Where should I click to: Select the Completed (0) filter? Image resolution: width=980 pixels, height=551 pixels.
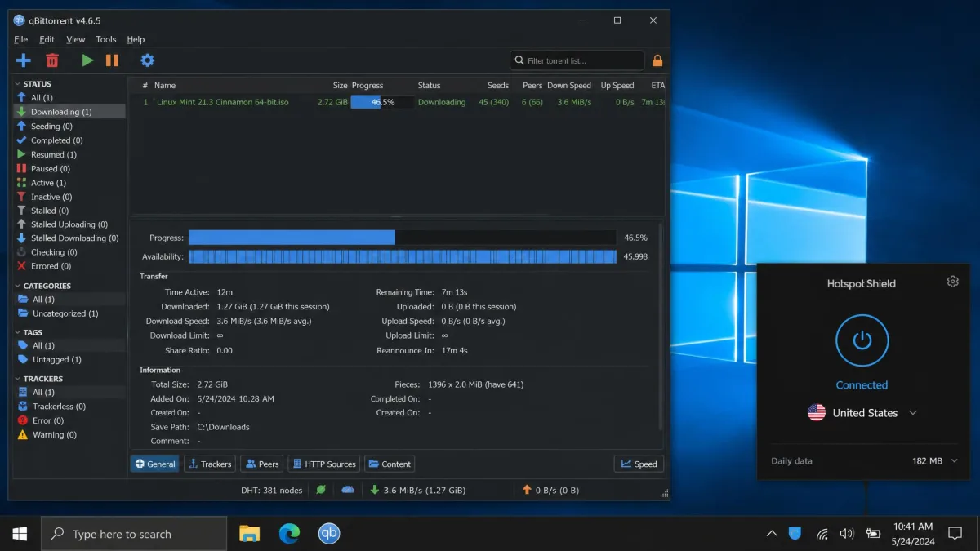pyautogui.click(x=69, y=140)
